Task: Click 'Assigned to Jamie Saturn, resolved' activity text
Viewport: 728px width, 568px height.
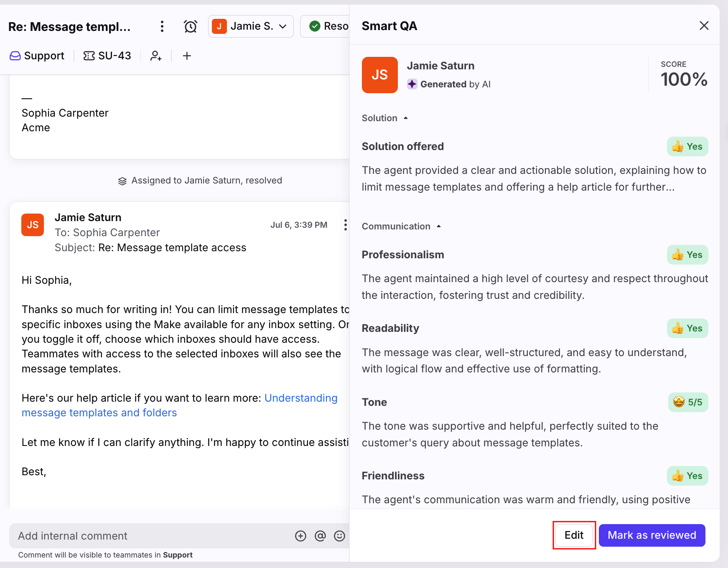Action: (206, 181)
